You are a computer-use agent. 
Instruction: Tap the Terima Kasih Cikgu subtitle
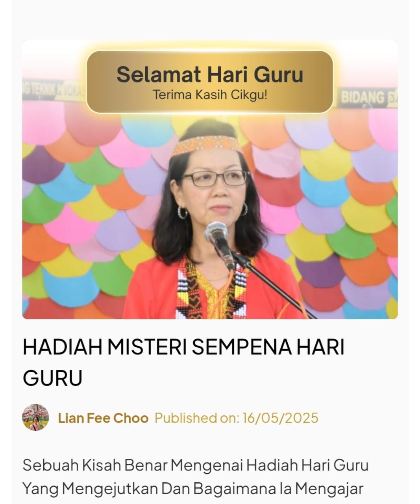[x=210, y=95]
